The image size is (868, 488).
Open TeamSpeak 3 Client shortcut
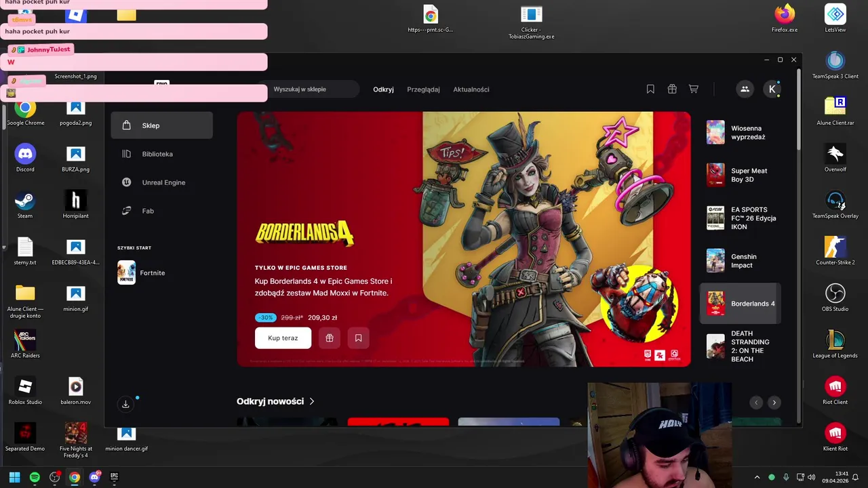[835, 66]
